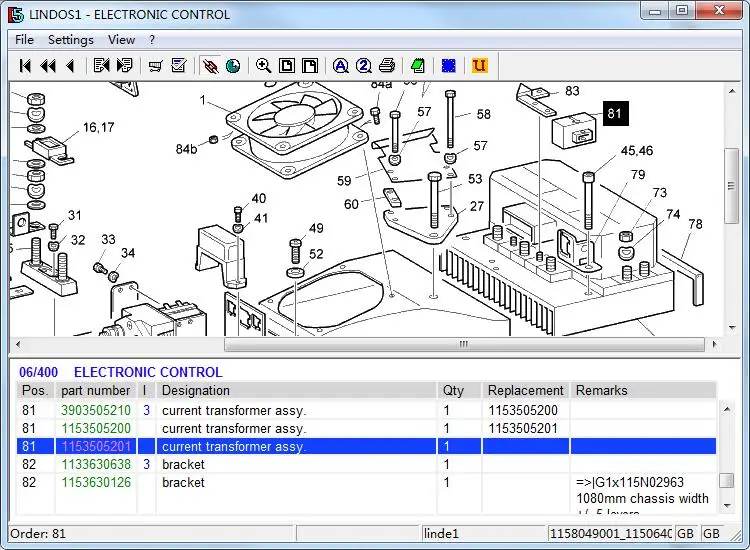Open the File menu
Viewport: 750px width, 550px height.
tap(24, 40)
